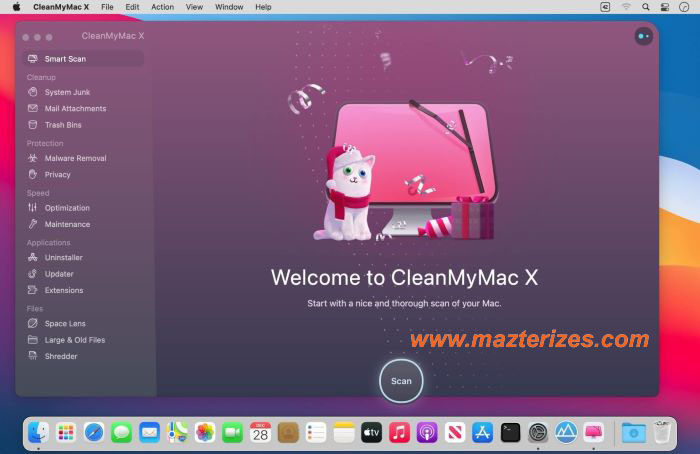Open the Privacy hand icon
700x454 pixels.
[x=33, y=175]
